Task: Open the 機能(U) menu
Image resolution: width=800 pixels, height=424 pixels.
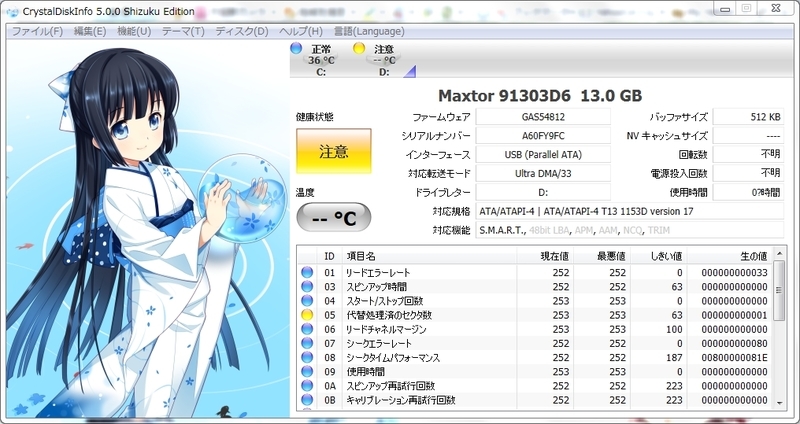Action: pos(134,31)
